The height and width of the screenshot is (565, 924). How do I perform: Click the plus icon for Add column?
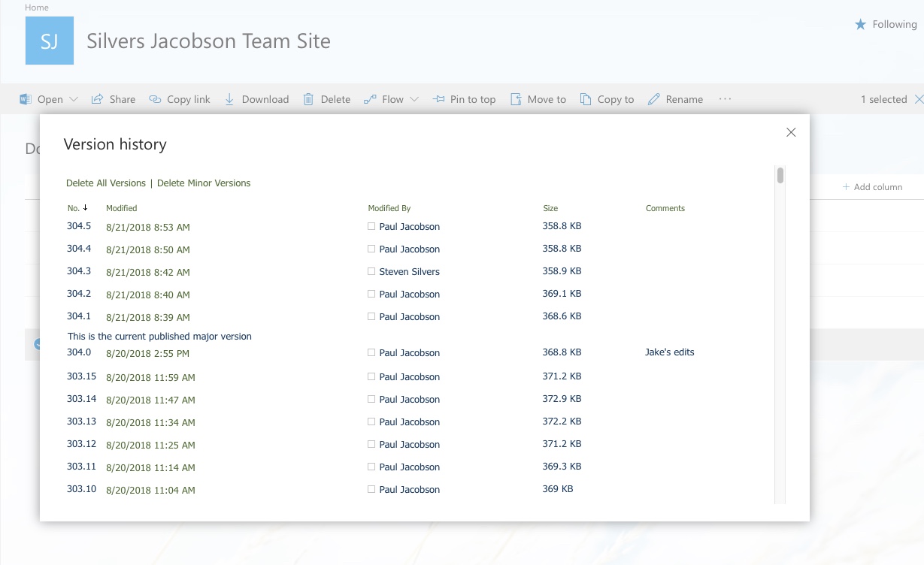click(x=846, y=187)
